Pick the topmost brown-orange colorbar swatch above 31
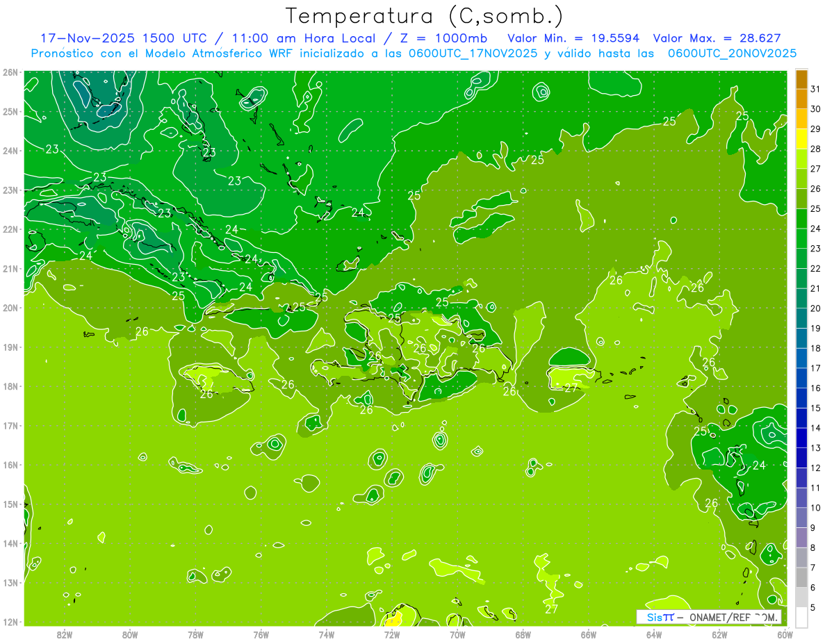 tap(801, 79)
